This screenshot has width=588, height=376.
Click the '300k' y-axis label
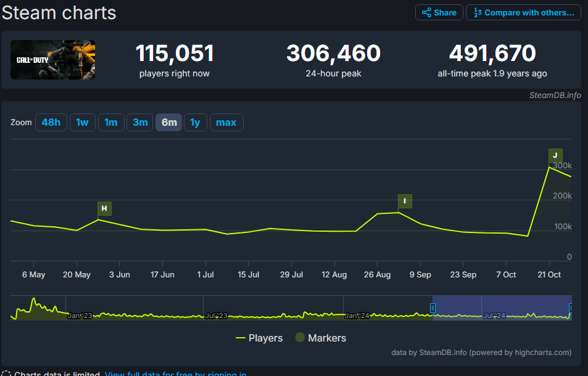click(x=563, y=166)
